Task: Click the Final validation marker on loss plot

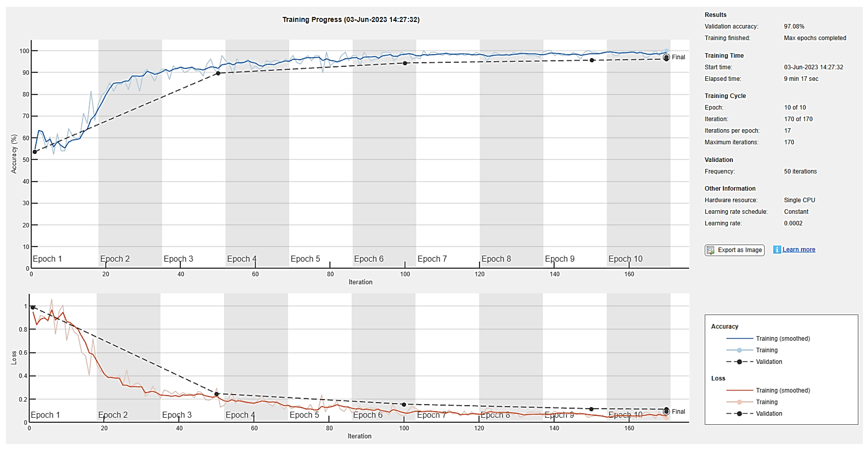Action: 666,411
